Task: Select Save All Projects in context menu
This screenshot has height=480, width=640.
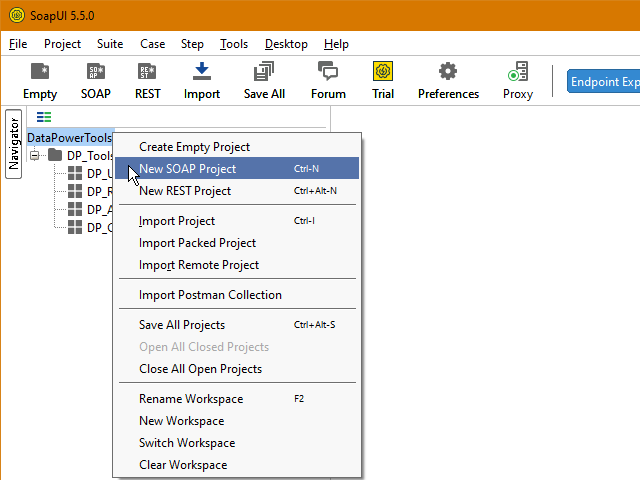Action: [x=182, y=325]
